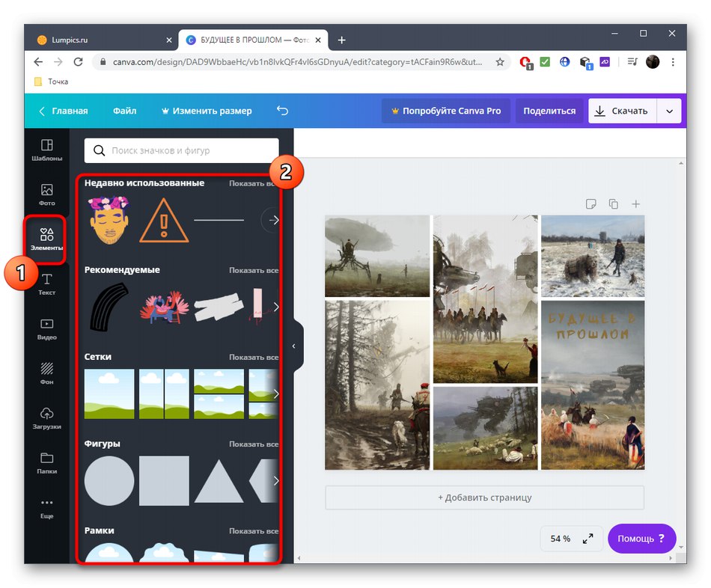The width and height of the screenshot is (711, 588).
Task: Go back to Главная
Action: [x=63, y=111]
